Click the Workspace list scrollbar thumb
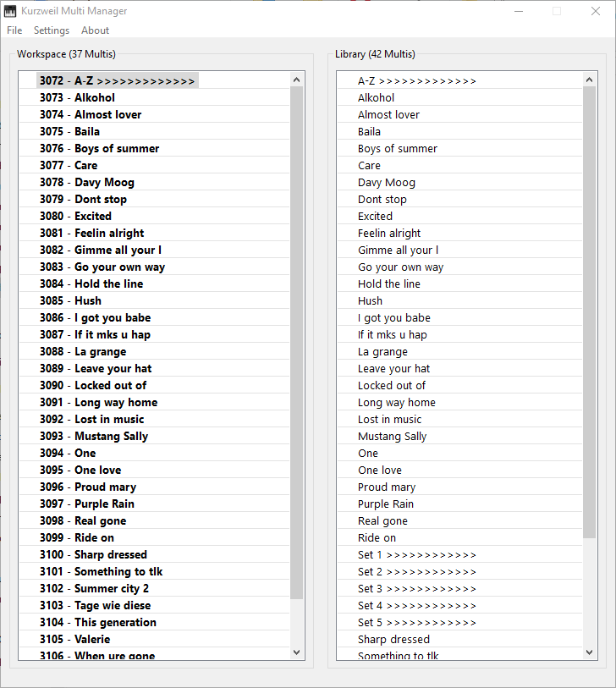The image size is (616, 688). click(297, 342)
